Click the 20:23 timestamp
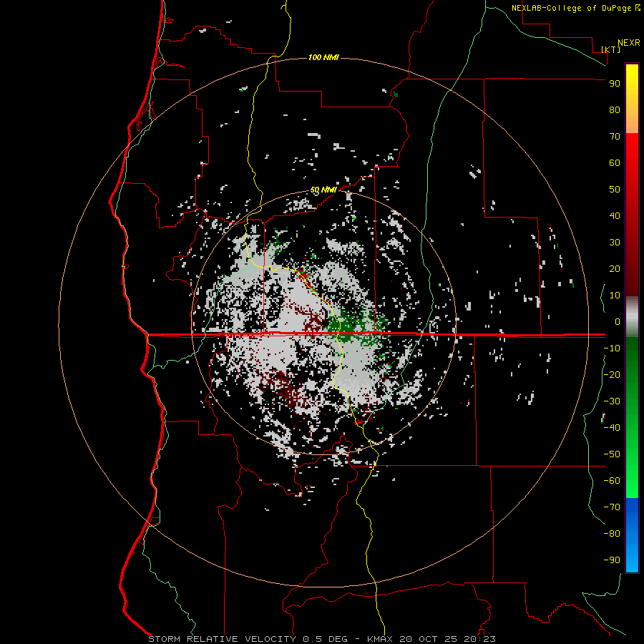 click(479, 639)
